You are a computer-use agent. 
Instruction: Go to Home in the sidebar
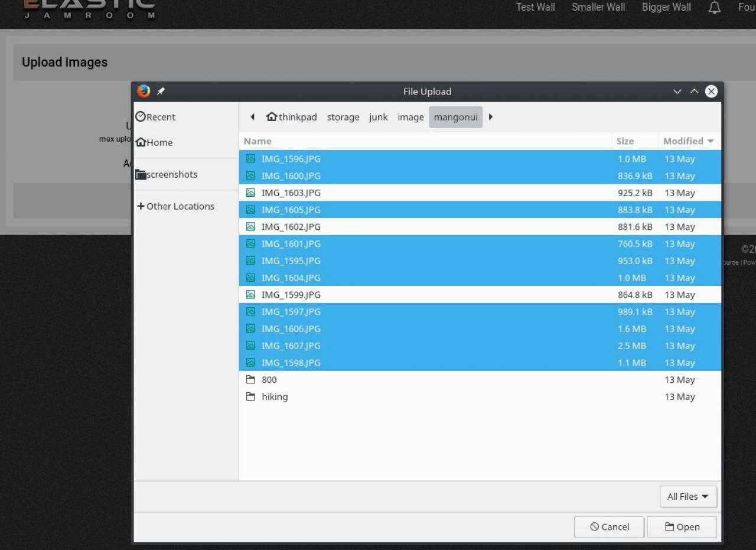click(x=154, y=142)
